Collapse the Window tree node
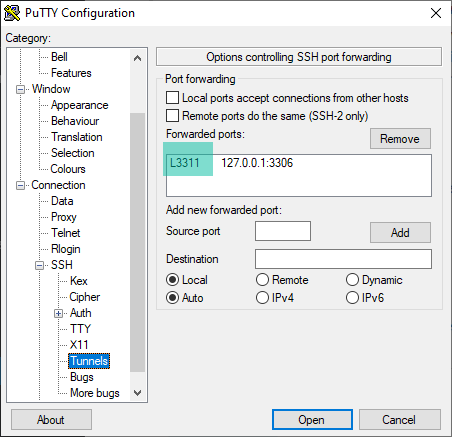The height and width of the screenshot is (437, 452). [x=20, y=89]
